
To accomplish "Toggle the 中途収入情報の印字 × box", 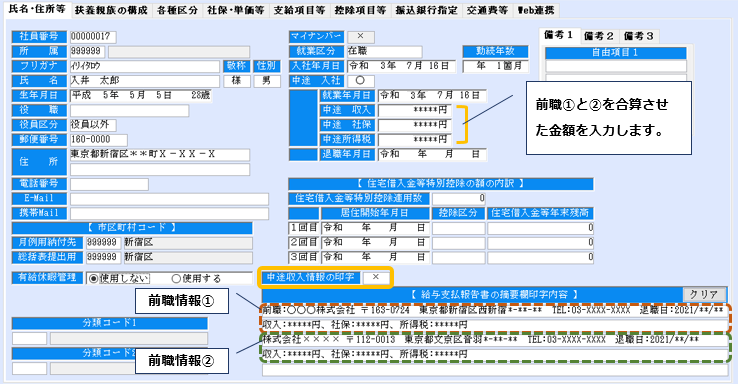I will pyautogui.click(x=376, y=278).
